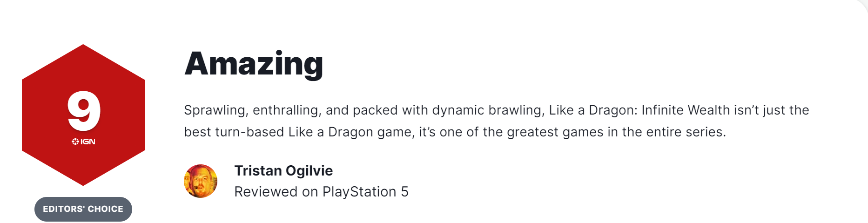The image size is (868, 223).
Task: Click the IGN logo in the score badge
Action: 84,142
